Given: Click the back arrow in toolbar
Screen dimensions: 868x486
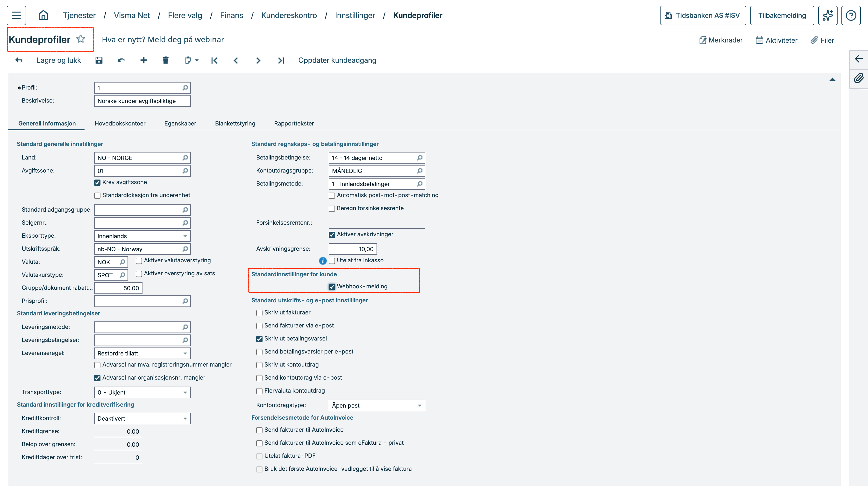Looking at the screenshot, I should pos(19,60).
